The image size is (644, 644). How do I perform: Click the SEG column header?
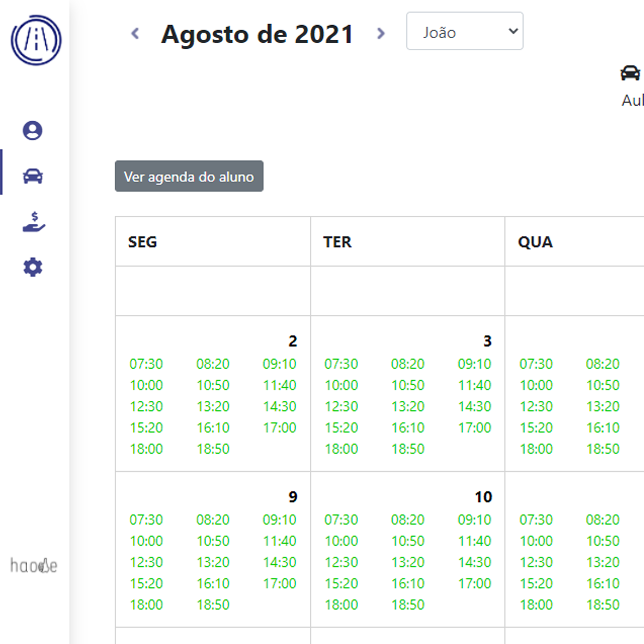tap(142, 242)
